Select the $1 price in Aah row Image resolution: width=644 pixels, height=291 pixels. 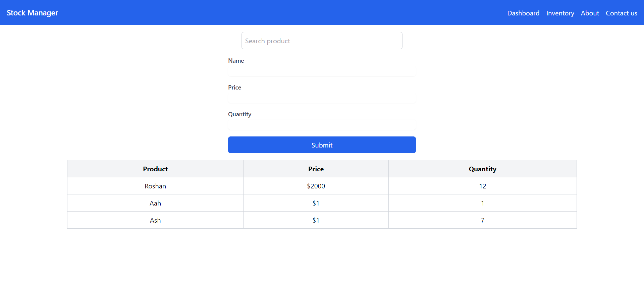(x=316, y=203)
